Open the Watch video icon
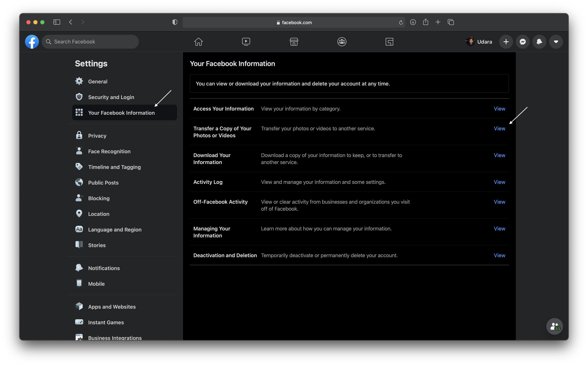588x366 pixels. 246,42
